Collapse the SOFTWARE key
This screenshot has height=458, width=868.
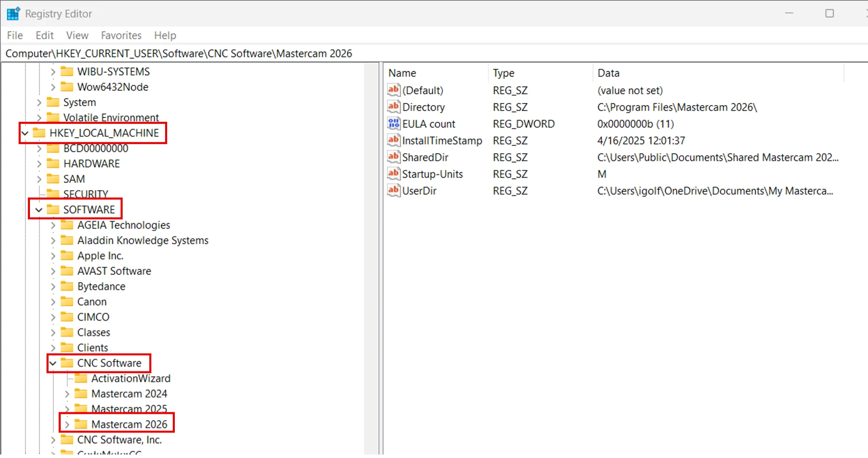click(x=39, y=210)
